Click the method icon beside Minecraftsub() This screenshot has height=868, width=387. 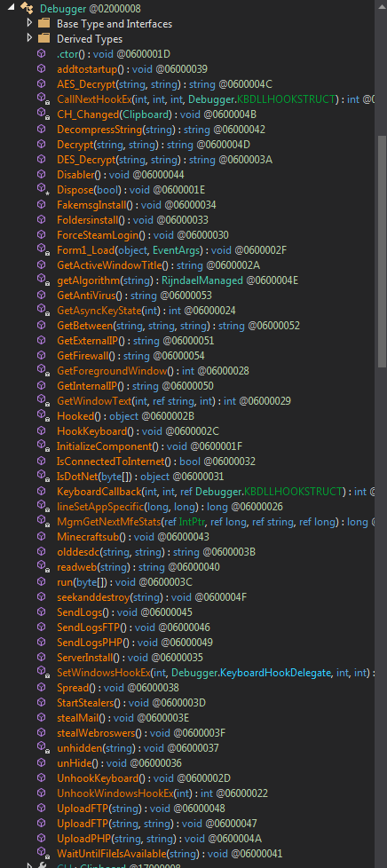42,536
